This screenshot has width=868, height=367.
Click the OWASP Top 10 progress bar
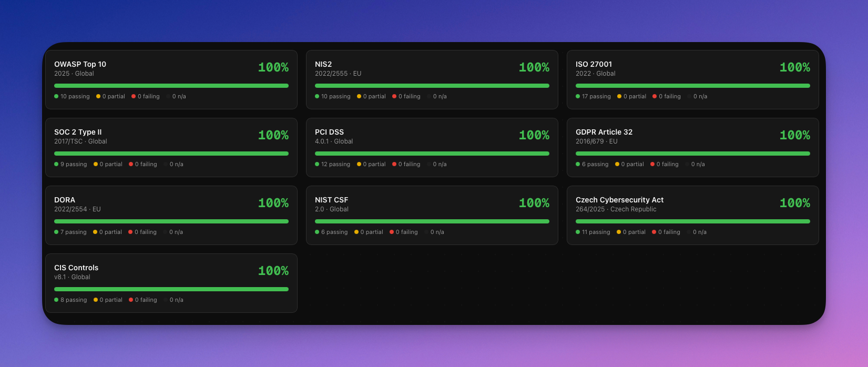[x=171, y=86]
